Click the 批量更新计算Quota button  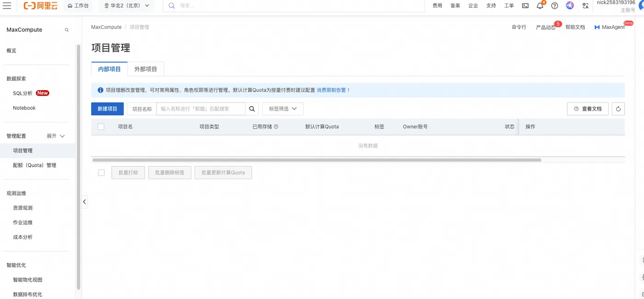coord(223,173)
